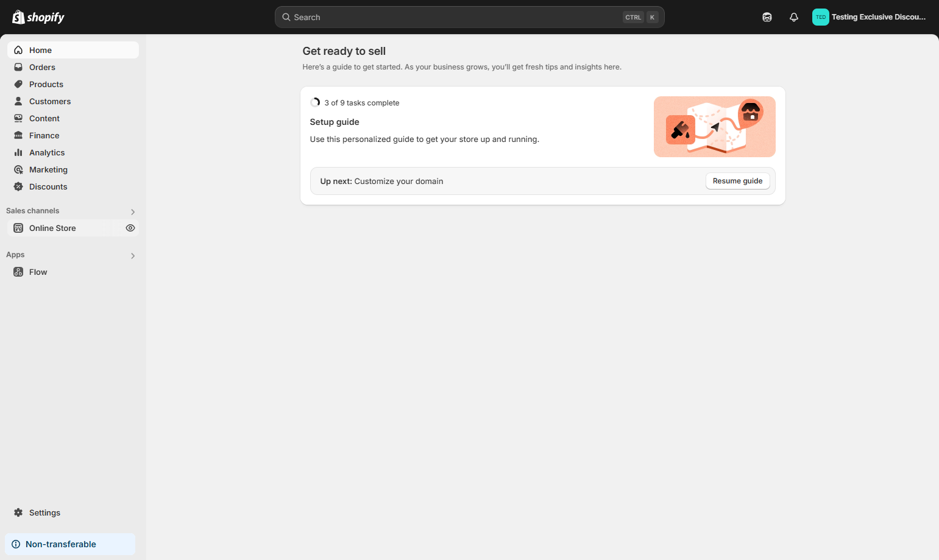Click the Orders inbox icon

point(18,67)
